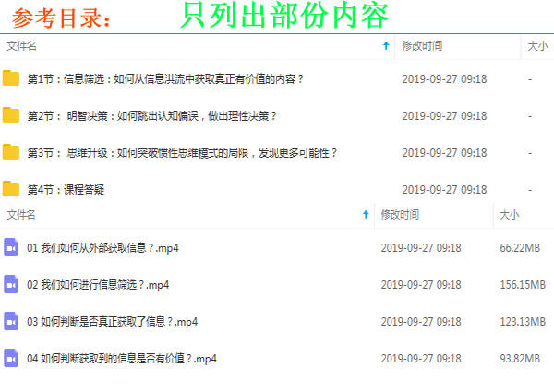
Task: Toggle sort arrow in lower 文件名 header
Action: [x=366, y=214]
